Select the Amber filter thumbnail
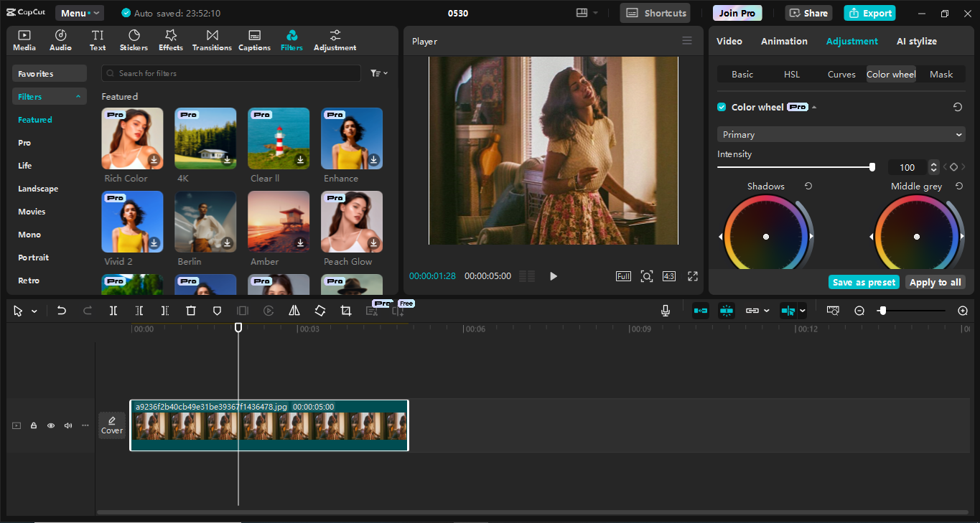 [279, 222]
